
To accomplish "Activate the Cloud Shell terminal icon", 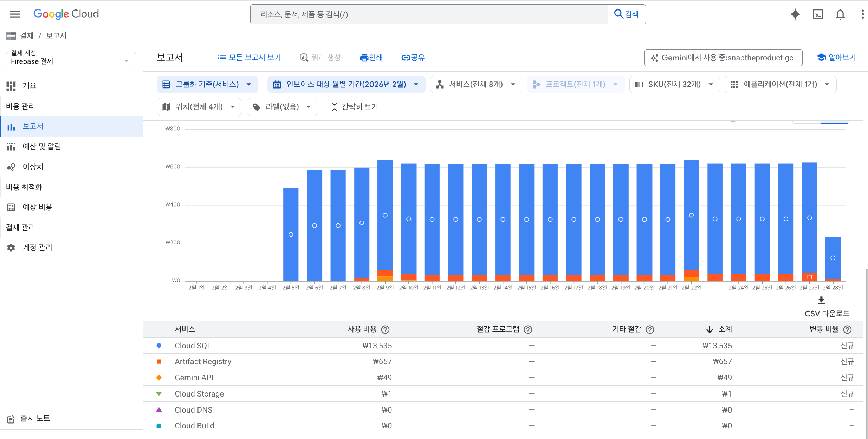I will (818, 14).
